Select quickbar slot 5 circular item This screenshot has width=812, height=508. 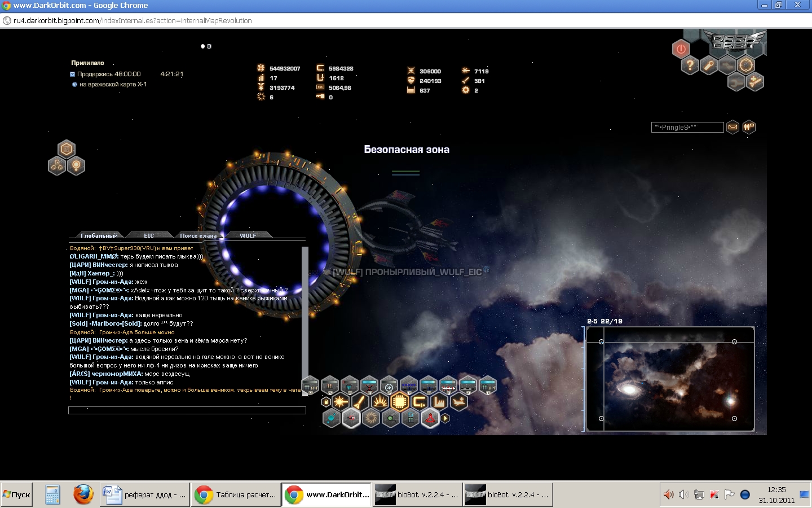click(389, 386)
